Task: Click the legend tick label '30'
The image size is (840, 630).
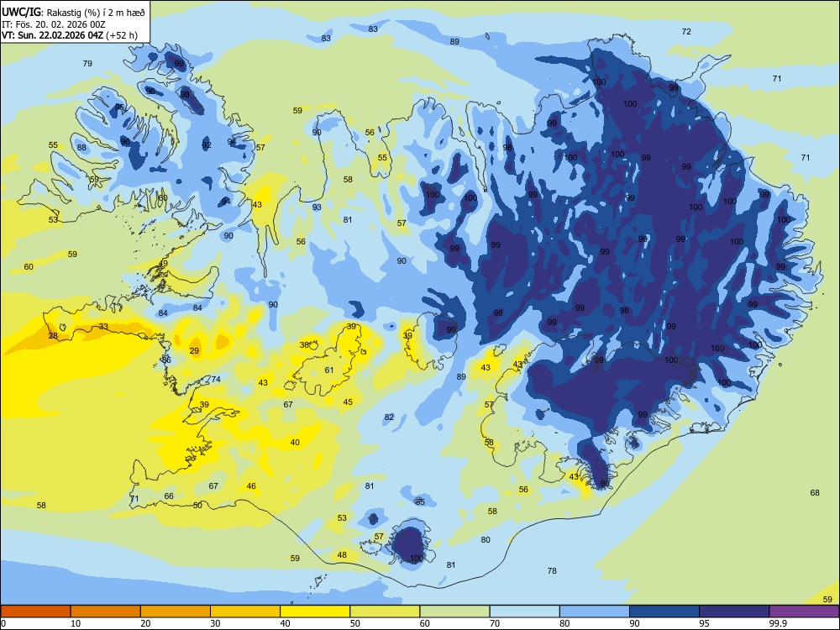Action: click(215, 623)
